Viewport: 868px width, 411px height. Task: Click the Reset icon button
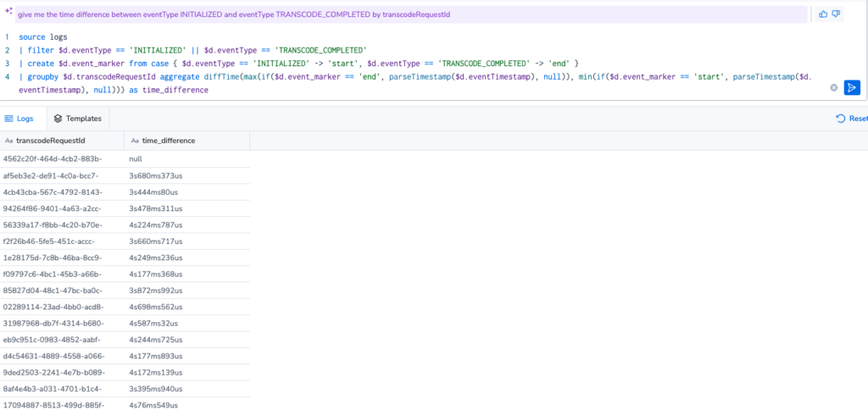840,119
